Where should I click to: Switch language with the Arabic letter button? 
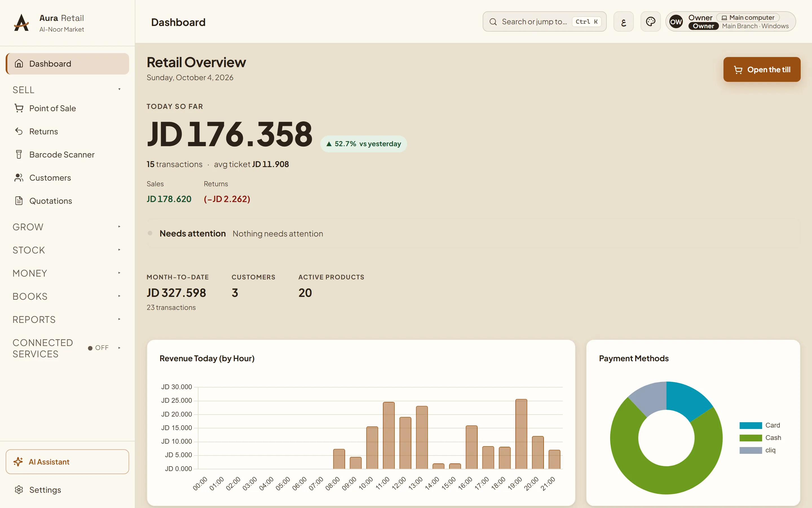[623, 22]
